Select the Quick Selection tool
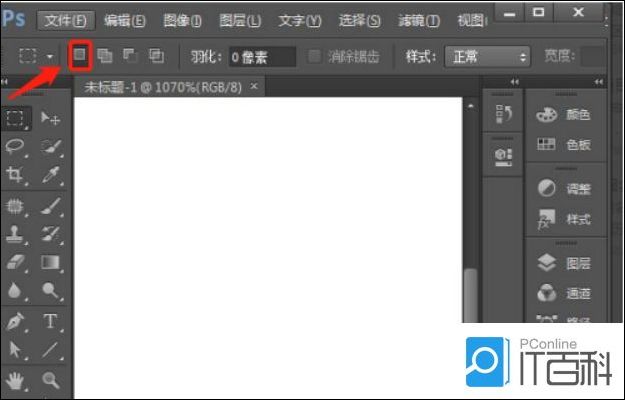Viewport: 625px width, 400px height. tap(51, 146)
